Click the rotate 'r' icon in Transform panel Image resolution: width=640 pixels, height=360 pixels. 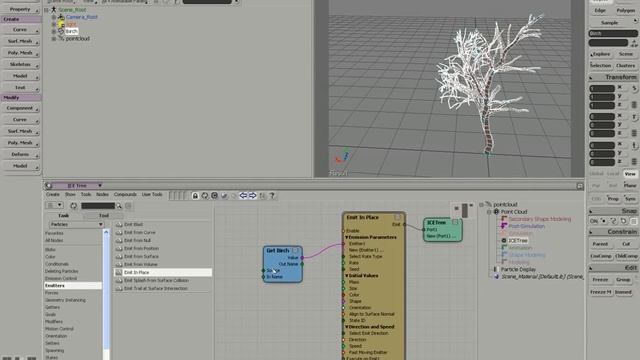pyautogui.click(x=634, y=117)
